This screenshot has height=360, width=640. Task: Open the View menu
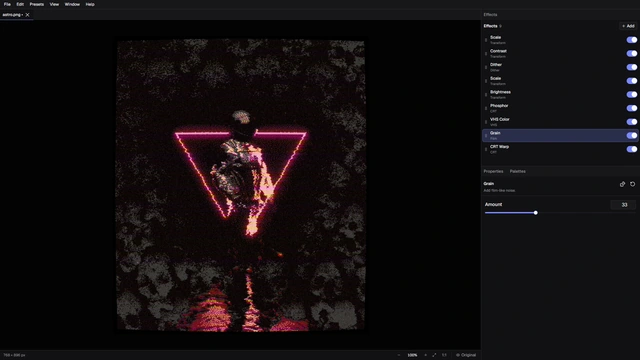(x=54, y=4)
